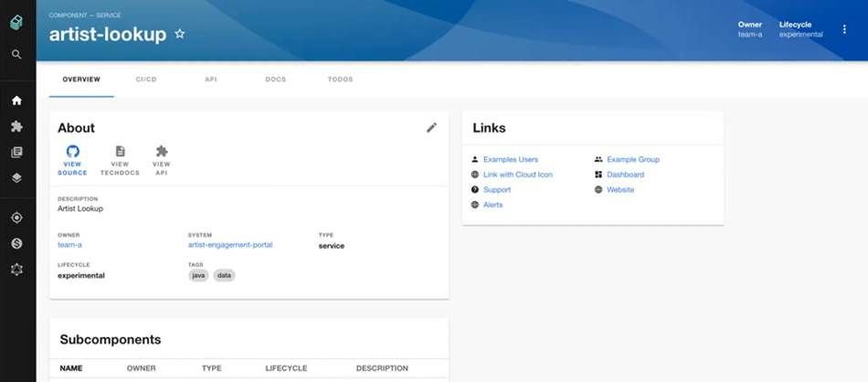Open the Examples Users link
Viewport: 868px width, 382px height.
[511, 159]
